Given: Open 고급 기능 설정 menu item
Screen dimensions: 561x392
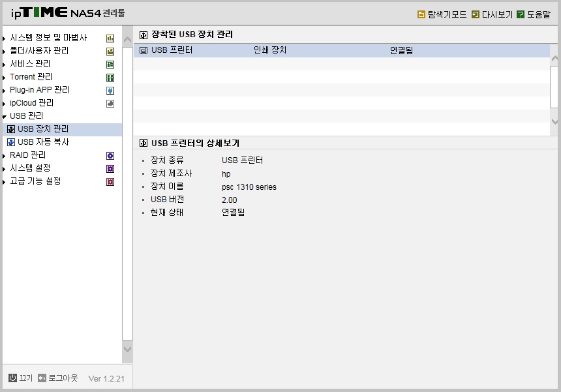Looking at the screenshot, I should (x=35, y=181).
